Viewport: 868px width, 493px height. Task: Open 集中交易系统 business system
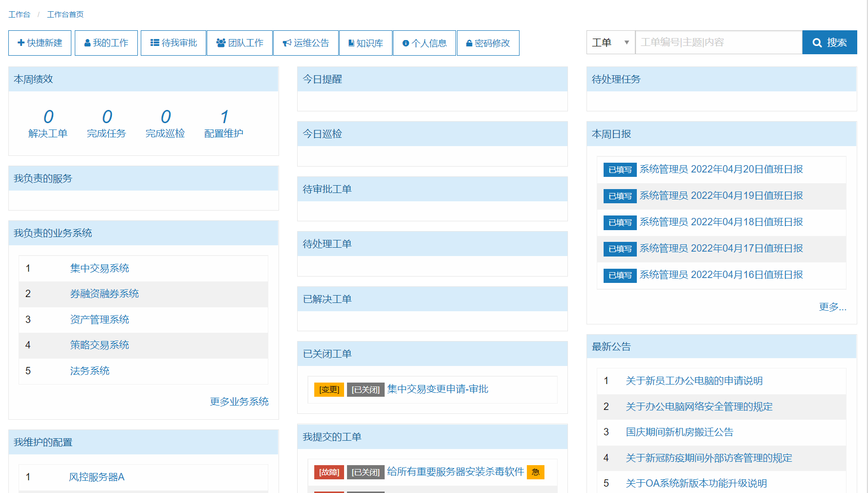click(99, 268)
